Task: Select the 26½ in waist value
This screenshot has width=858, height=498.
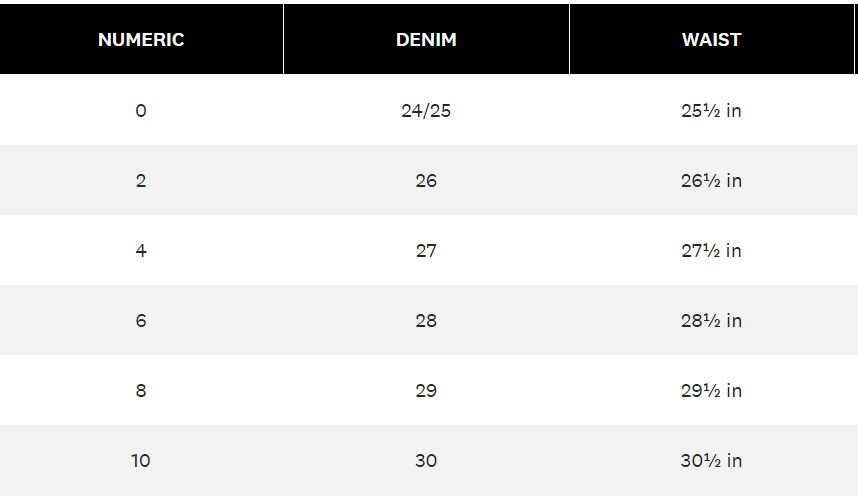Action: click(711, 181)
